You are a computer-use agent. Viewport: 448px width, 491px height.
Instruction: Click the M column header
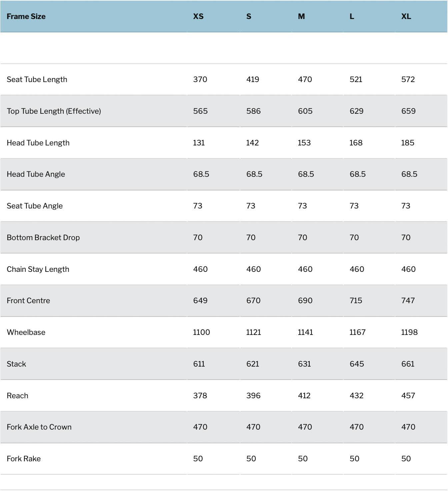click(x=301, y=16)
